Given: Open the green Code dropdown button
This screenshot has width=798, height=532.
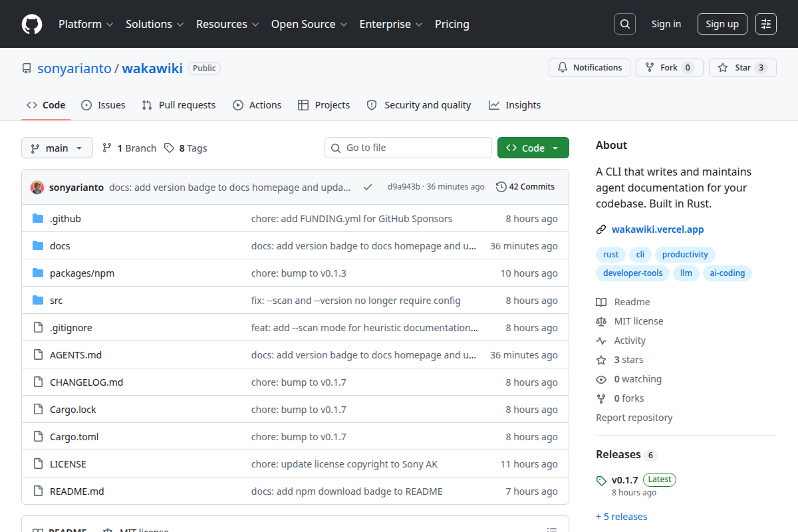Looking at the screenshot, I should 533,148.
